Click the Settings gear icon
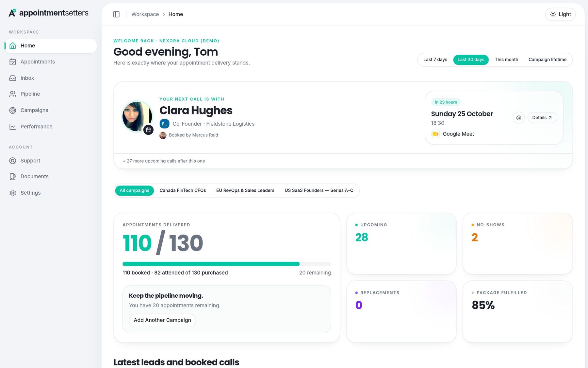The width and height of the screenshot is (588, 368). pos(13,193)
